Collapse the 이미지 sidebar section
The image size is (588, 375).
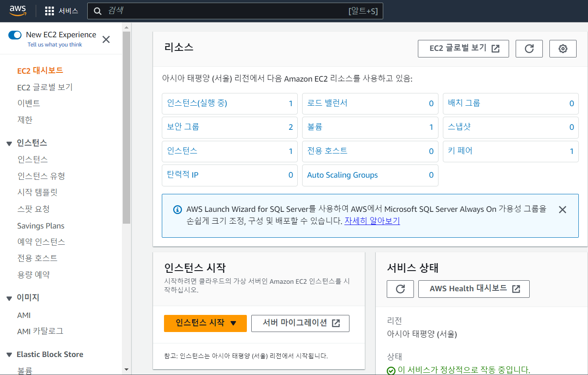(x=9, y=298)
